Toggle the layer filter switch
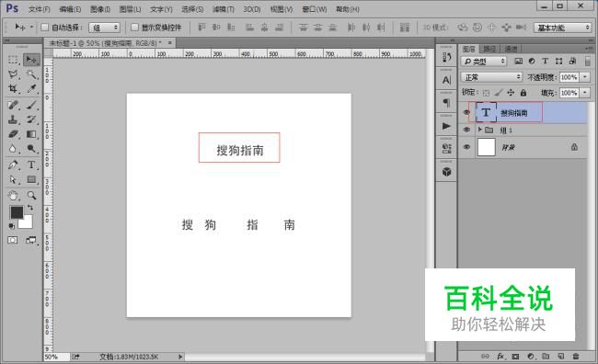This screenshot has height=364, width=598. point(587,61)
